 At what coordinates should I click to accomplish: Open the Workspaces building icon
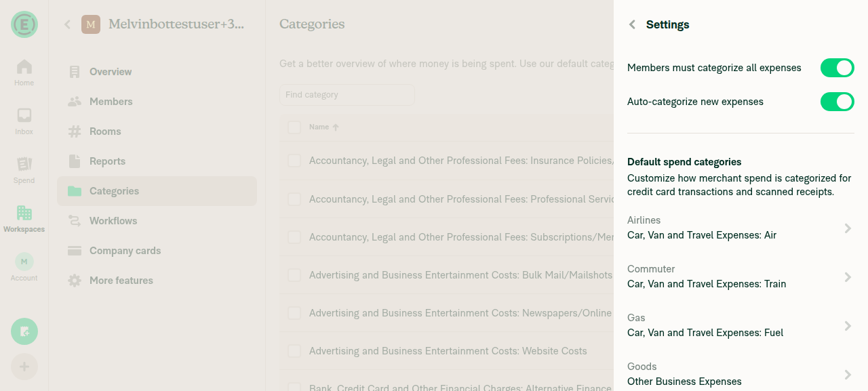24,213
